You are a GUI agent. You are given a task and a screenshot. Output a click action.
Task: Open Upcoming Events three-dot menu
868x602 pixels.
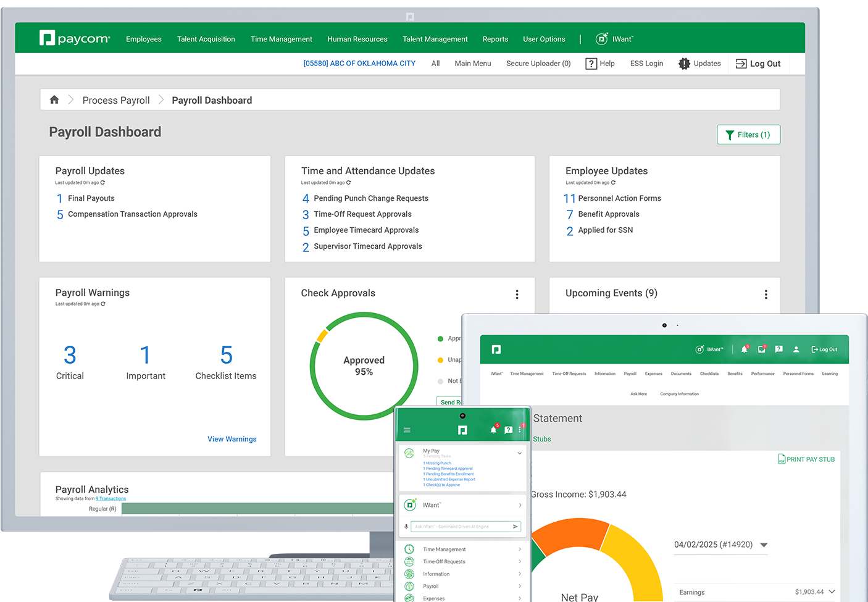[766, 295]
